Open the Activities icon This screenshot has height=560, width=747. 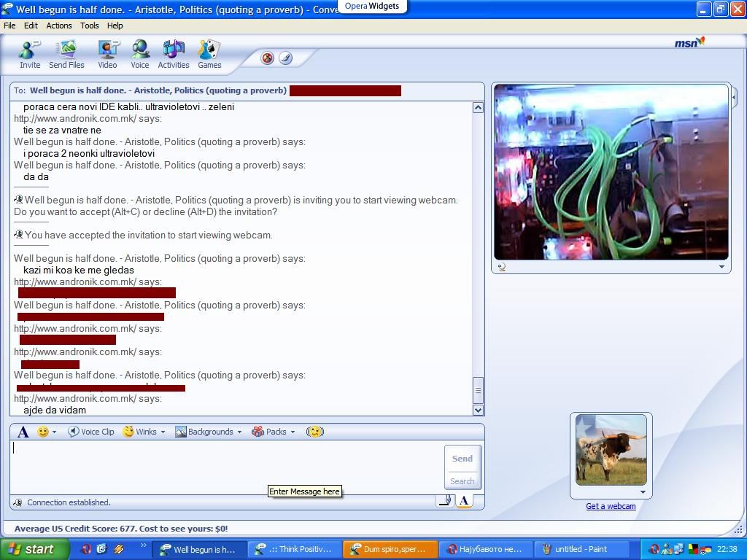click(x=174, y=54)
